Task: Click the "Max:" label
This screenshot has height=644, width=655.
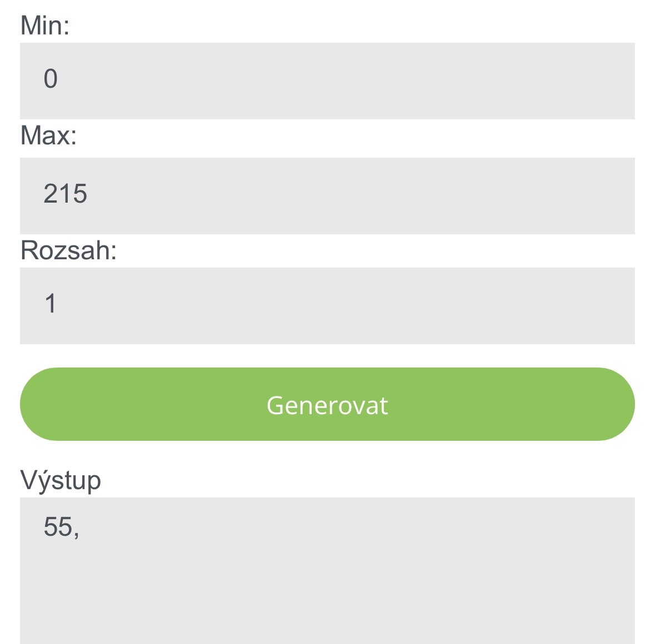Action: tap(48, 135)
